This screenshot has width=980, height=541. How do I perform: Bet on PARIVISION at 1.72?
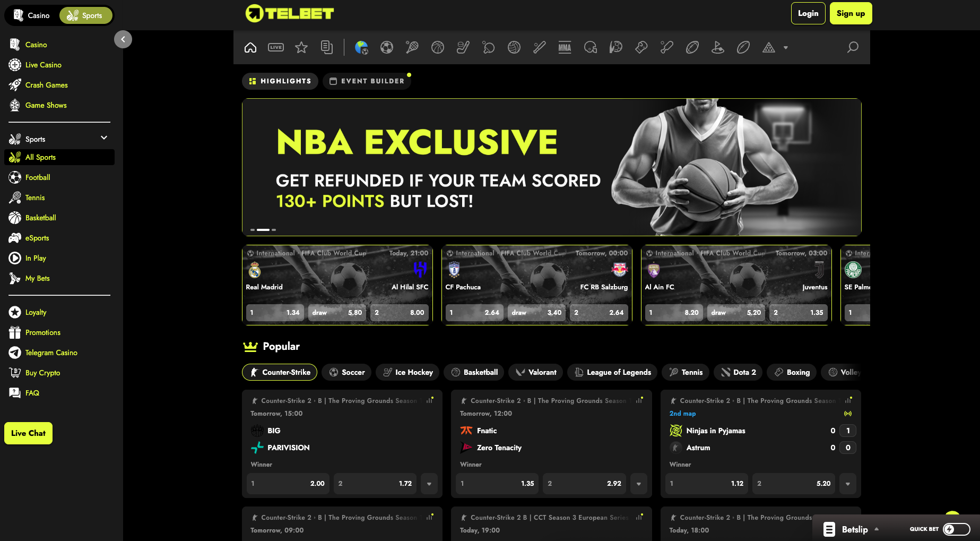pos(375,484)
